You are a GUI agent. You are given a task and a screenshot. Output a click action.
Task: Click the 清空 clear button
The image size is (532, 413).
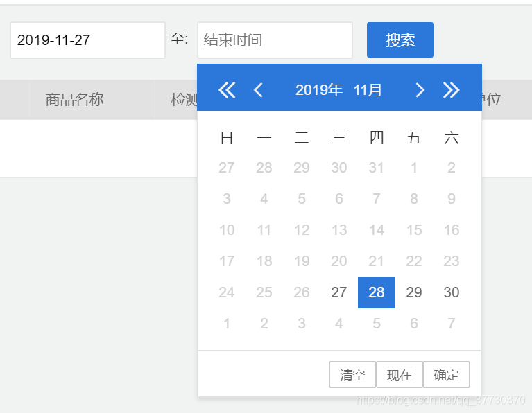(352, 375)
